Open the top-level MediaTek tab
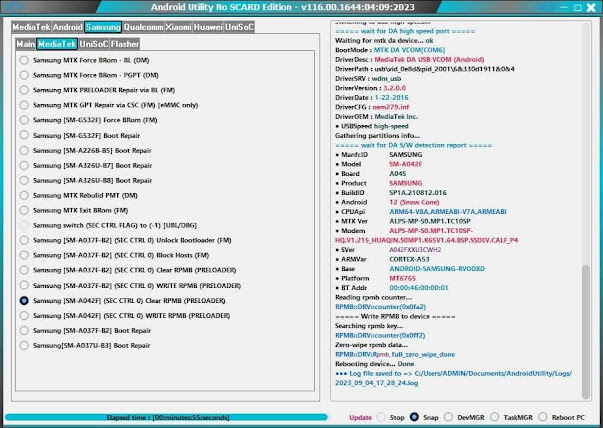Screen dimensions: 603x428 tap(32, 27)
